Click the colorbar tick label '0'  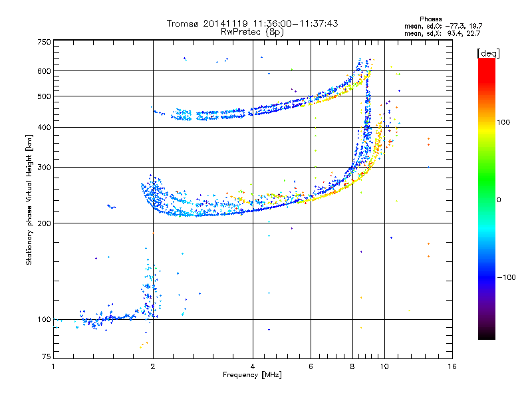tap(499, 200)
